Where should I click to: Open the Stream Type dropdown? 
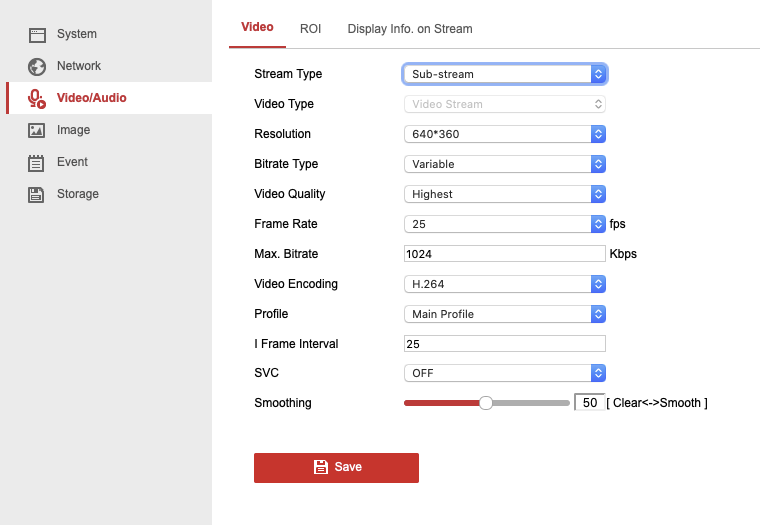(x=504, y=74)
